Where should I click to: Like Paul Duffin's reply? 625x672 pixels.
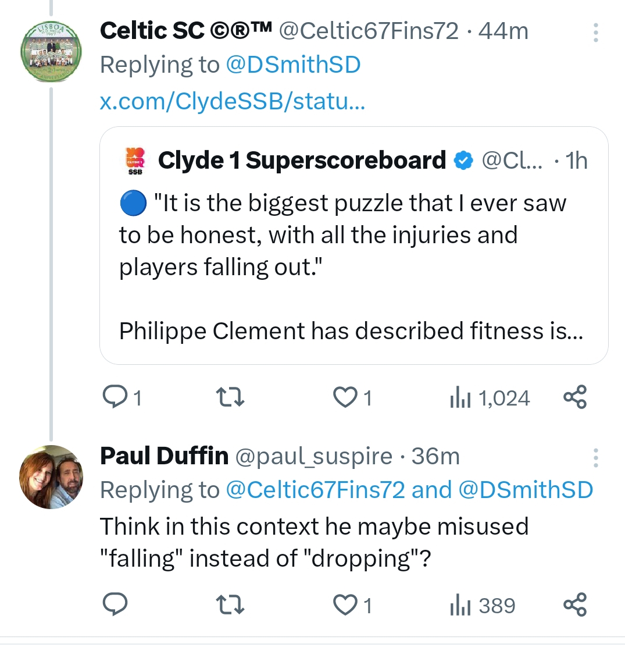(x=345, y=605)
